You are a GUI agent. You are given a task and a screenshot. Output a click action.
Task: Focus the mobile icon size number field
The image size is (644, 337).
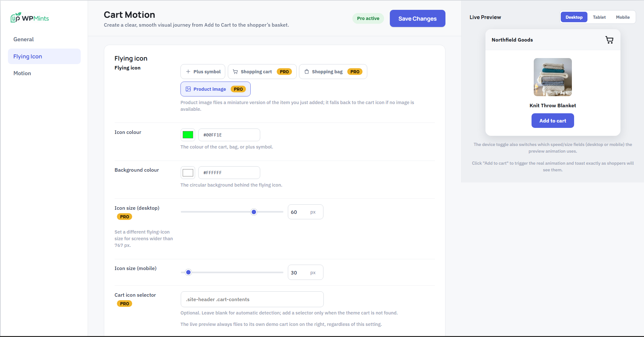tap(305, 273)
